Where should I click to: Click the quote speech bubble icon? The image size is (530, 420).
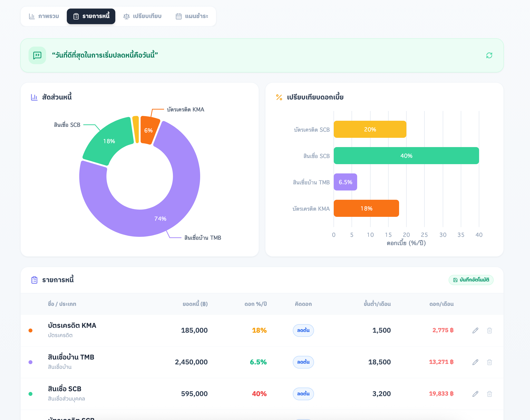click(37, 55)
